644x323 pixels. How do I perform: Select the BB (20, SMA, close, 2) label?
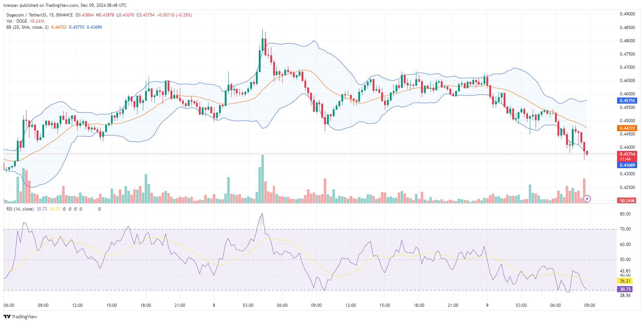click(27, 27)
